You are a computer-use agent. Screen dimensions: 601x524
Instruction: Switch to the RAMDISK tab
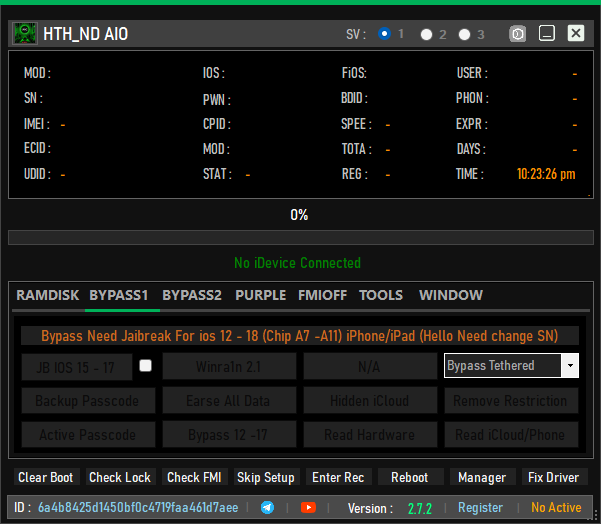47,295
